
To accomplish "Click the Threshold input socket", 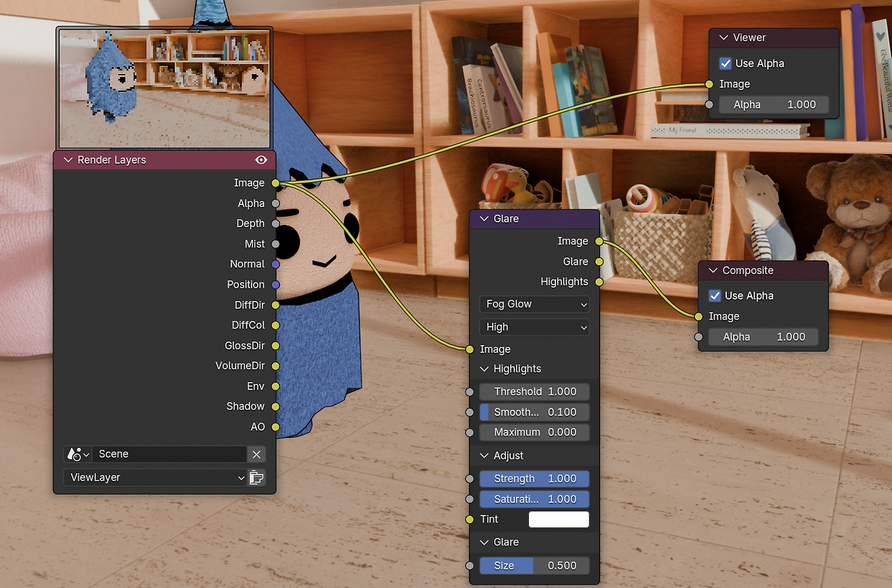I will click(470, 392).
